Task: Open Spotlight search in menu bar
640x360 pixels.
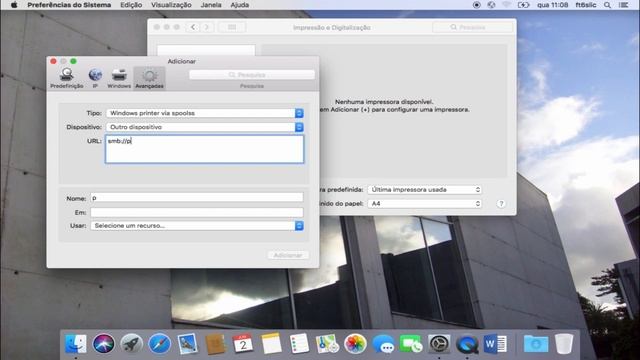Action: (x=607, y=5)
